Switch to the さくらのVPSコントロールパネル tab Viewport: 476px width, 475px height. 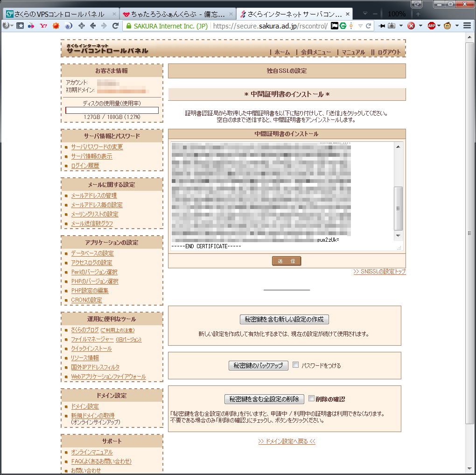[x=61, y=14]
